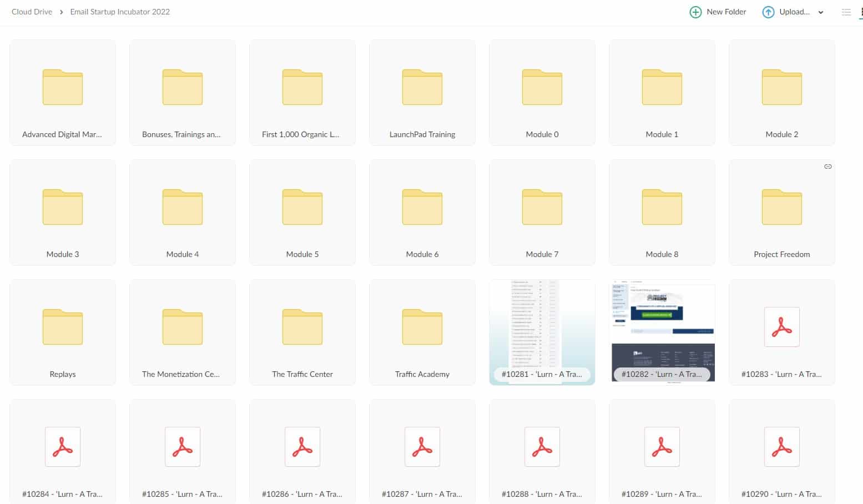Click the New Folder text button
The height and width of the screenshot is (504, 863).
click(x=726, y=12)
